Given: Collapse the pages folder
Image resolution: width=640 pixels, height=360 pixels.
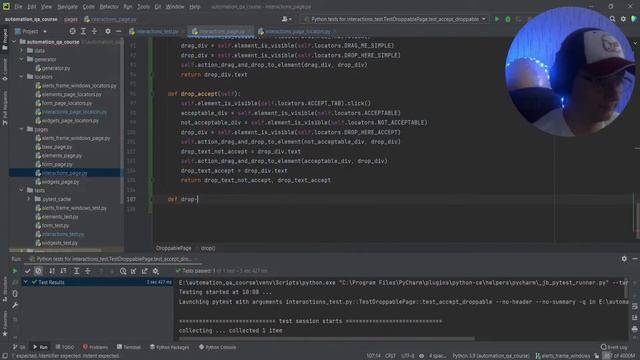Looking at the screenshot, I should click(x=22, y=129).
